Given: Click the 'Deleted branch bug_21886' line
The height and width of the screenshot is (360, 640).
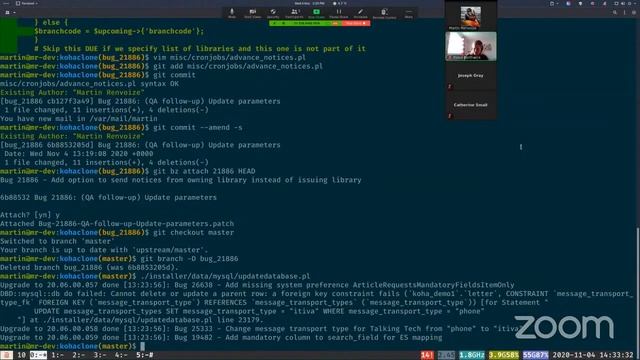Looking at the screenshot, I should pyautogui.click(x=89, y=267).
